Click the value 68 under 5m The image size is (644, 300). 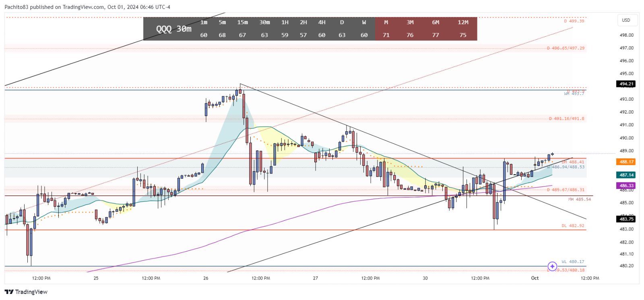pos(222,35)
